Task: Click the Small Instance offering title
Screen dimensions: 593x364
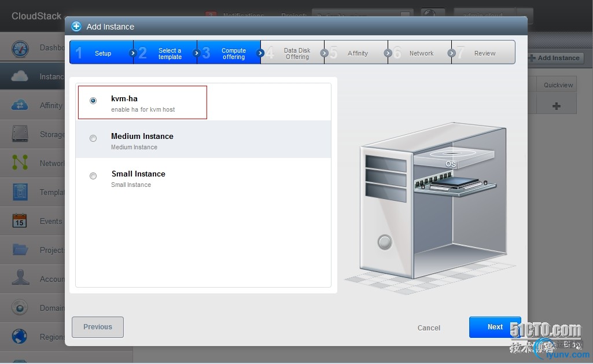Action: (138, 174)
